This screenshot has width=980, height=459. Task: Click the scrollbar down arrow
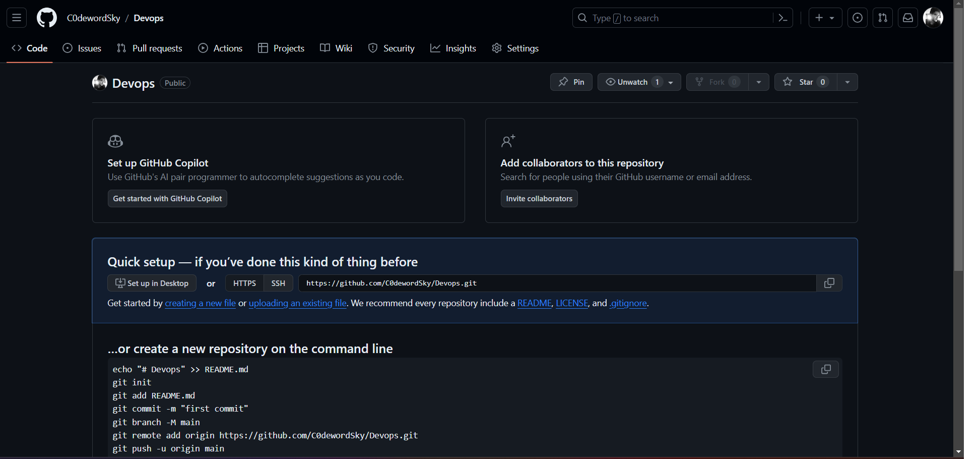tap(958, 452)
